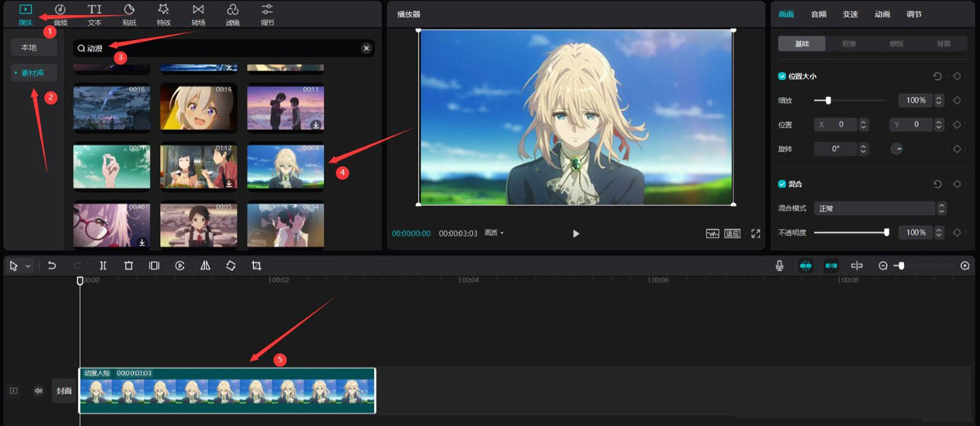Viewport: 980px width, 426px height.
Task: Add keyframe for 位置 position
Action: pyautogui.click(x=956, y=124)
